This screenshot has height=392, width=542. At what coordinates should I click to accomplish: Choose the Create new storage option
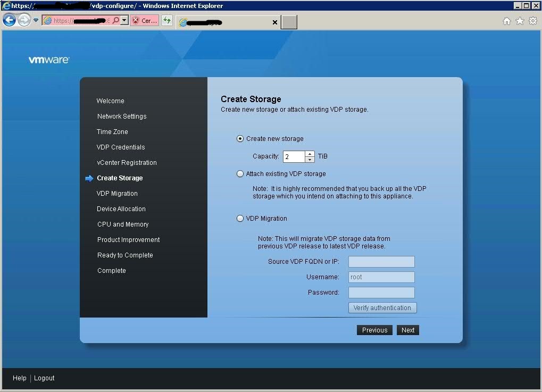point(240,139)
